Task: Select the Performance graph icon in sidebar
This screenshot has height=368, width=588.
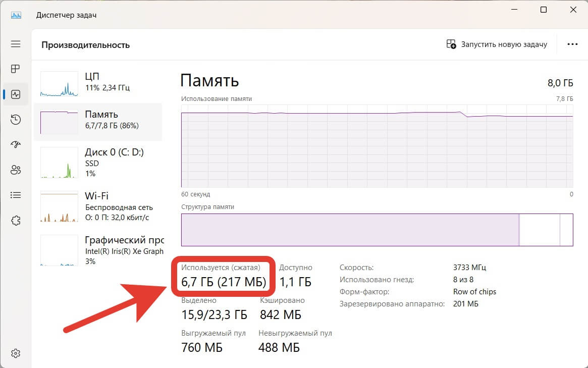Action: point(15,94)
